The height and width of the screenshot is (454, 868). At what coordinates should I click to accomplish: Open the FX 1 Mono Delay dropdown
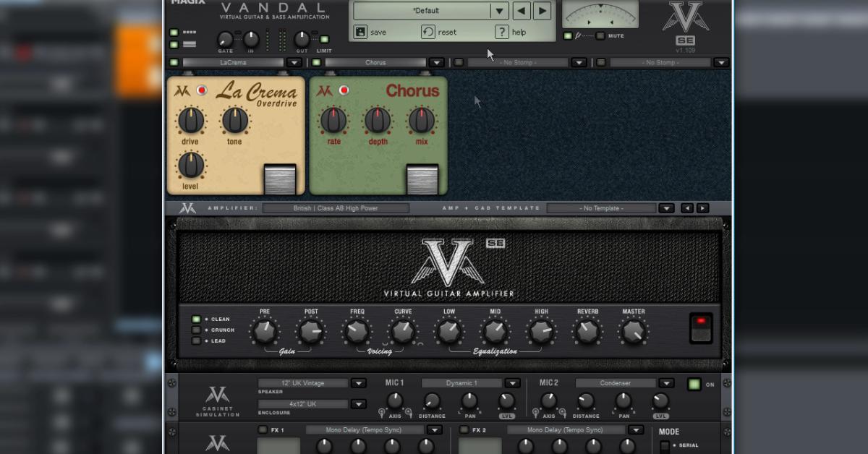(435, 429)
